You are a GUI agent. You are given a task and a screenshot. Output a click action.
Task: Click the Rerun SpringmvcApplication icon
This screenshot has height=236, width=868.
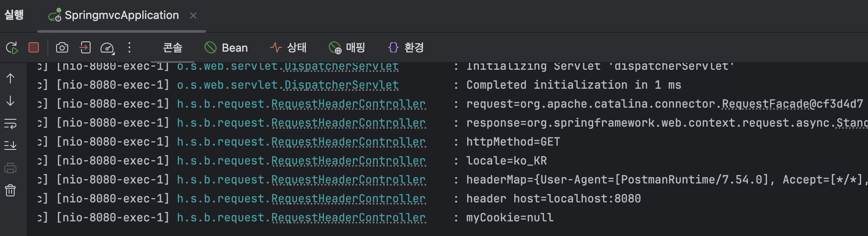click(12, 47)
